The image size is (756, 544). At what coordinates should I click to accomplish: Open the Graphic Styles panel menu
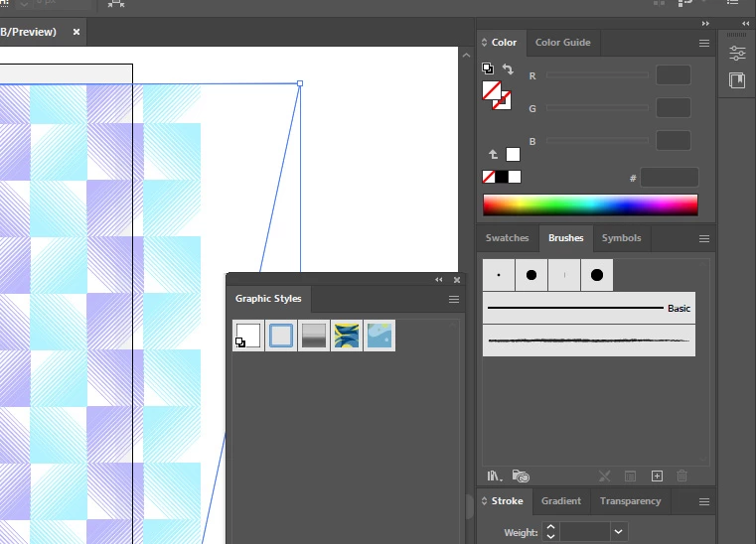tap(454, 299)
